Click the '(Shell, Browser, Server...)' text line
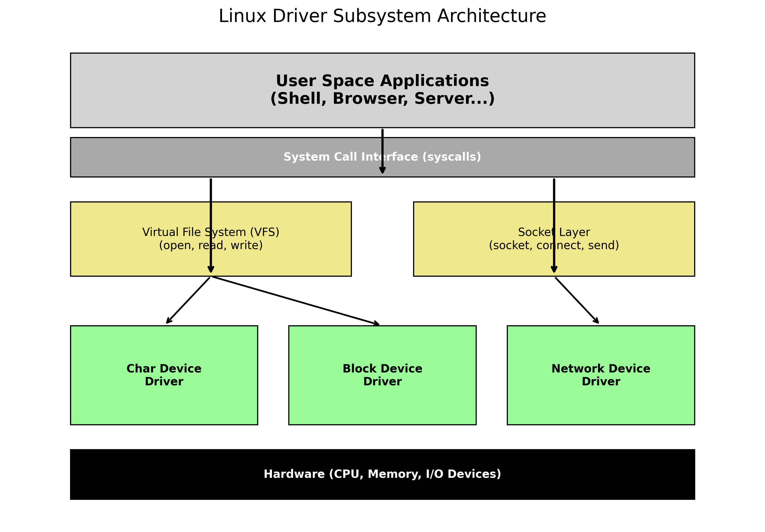Viewport: 765px width, 532px height. pyautogui.click(x=382, y=98)
